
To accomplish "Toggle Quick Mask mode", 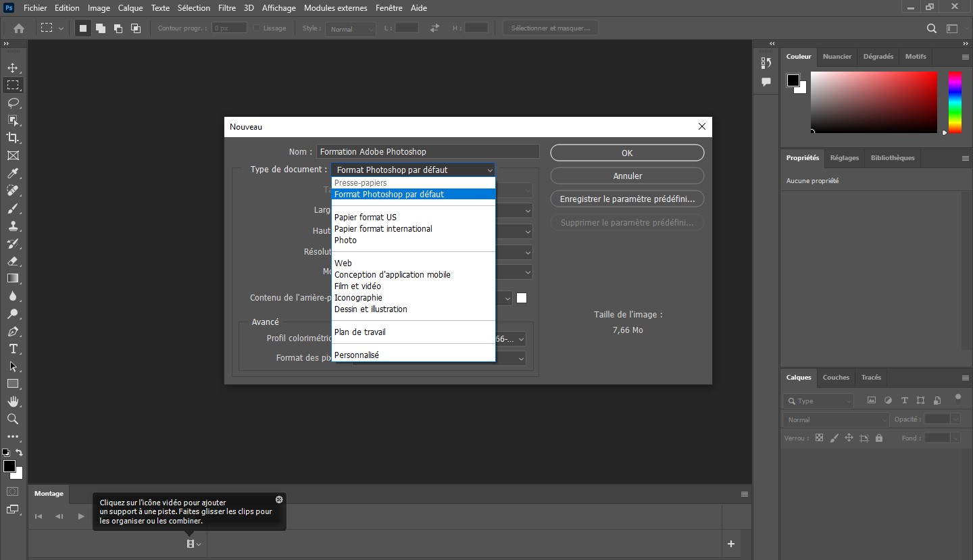I will pyautogui.click(x=13, y=491).
